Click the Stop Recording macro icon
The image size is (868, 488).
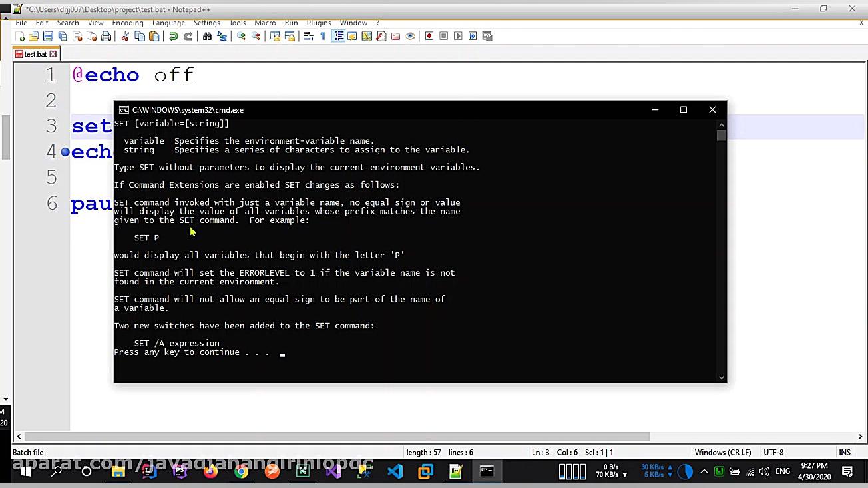pos(444,36)
